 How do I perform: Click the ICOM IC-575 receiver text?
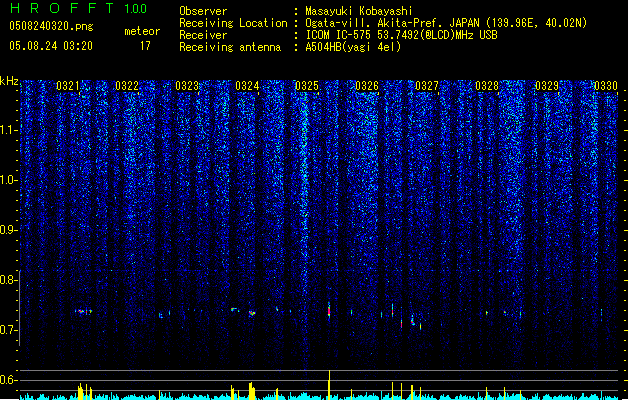(401, 35)
